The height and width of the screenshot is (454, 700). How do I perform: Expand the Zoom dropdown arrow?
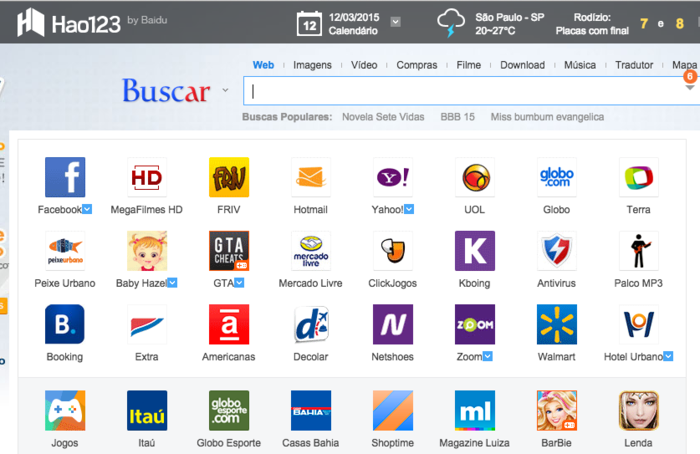488,356
